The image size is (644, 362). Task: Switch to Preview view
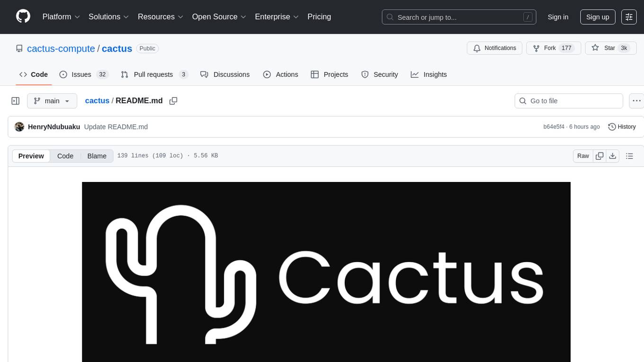31,156
